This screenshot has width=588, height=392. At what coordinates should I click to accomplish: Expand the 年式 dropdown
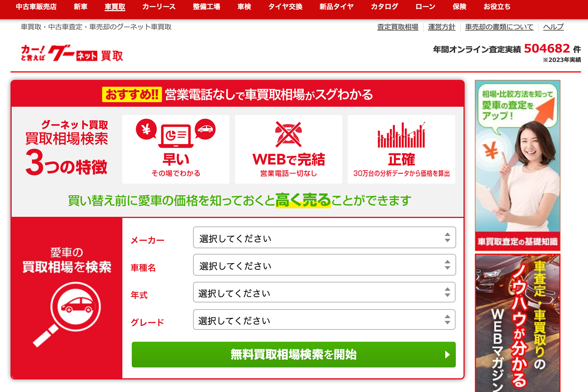coord(325,292)
